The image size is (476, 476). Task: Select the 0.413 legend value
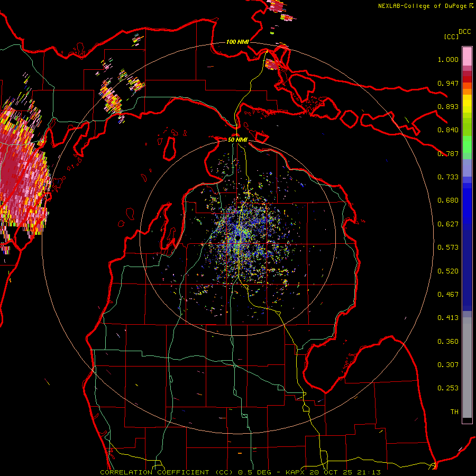tap(448, 318)
